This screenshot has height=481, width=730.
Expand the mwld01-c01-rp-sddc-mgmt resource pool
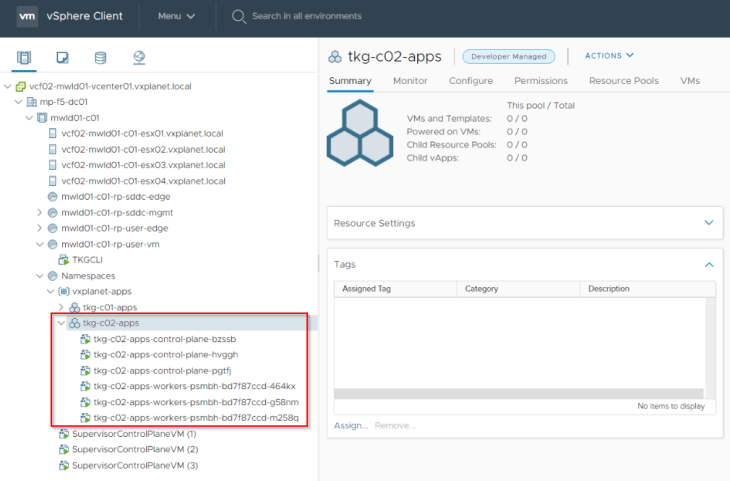tap(40, 212)
